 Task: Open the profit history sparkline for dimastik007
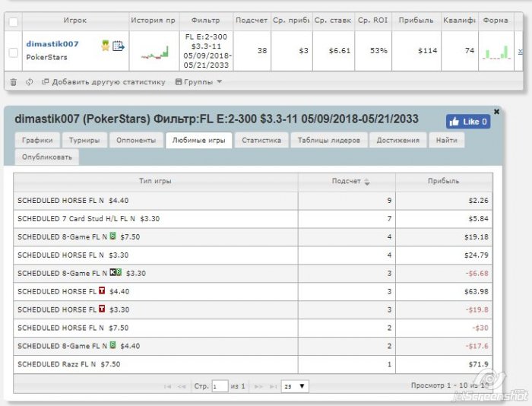pyautogui.click(x=155, y=52)
